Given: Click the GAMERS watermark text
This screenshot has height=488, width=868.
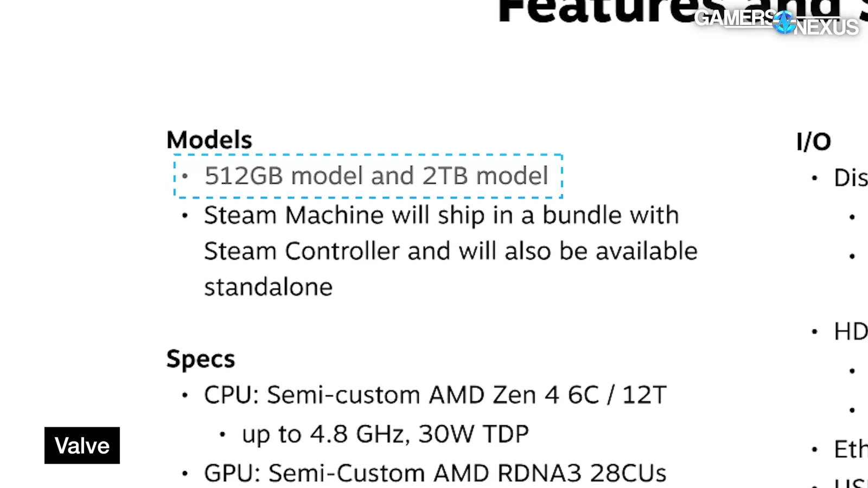Looking at the screenshot, I should coord(734,18).
